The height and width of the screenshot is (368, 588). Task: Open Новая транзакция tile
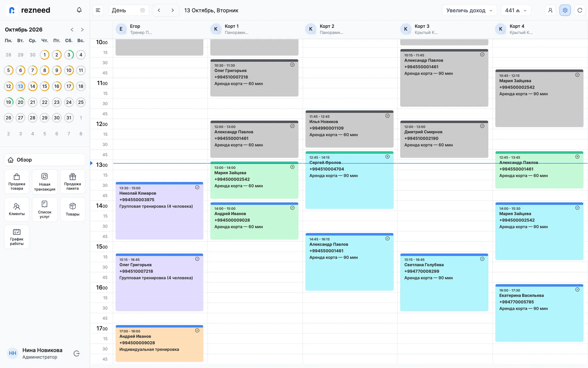click(x=45, y=182)
